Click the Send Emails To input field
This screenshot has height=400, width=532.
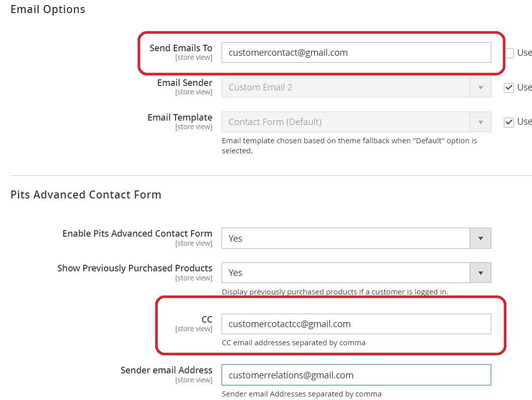(x=356, y=53)
